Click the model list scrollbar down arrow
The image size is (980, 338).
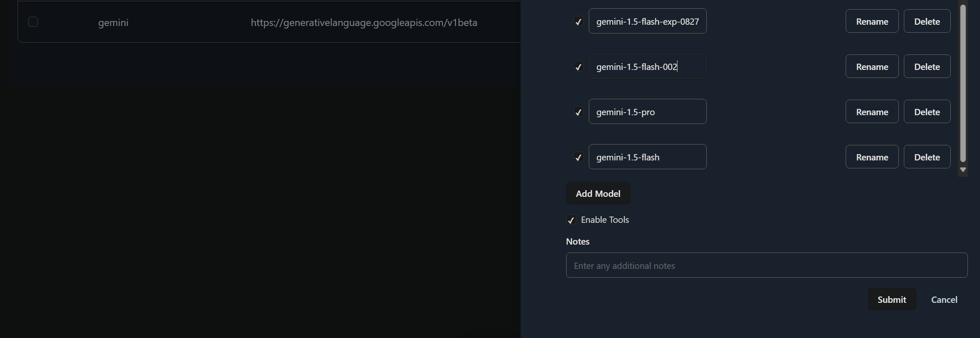tap(963, 170)
